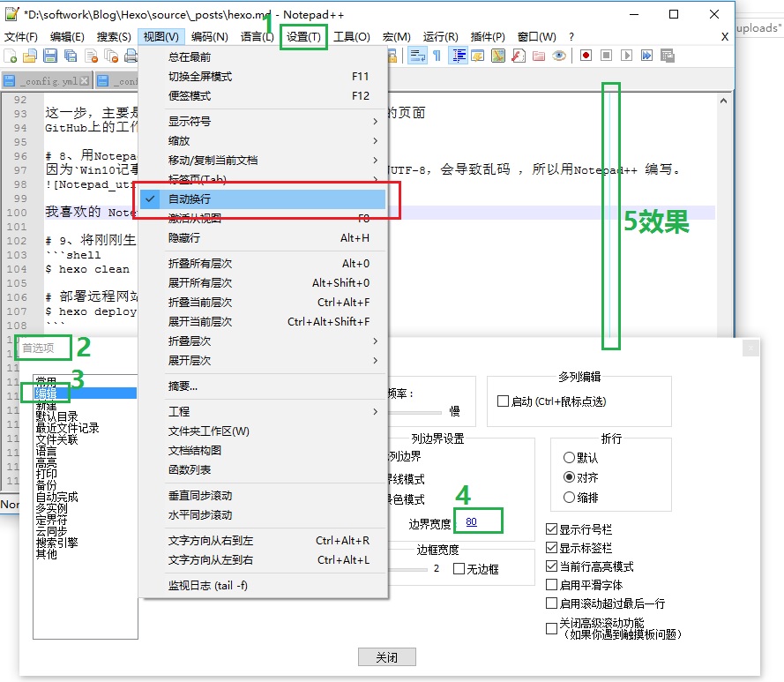Click the Function List toolbar icon
This screenshot has width=784, height=682.
pyautogui.click(x=519, y=55)
